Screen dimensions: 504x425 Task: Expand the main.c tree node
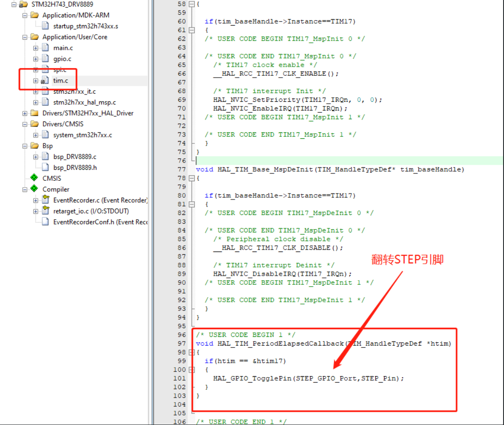[x=36, y=47]
